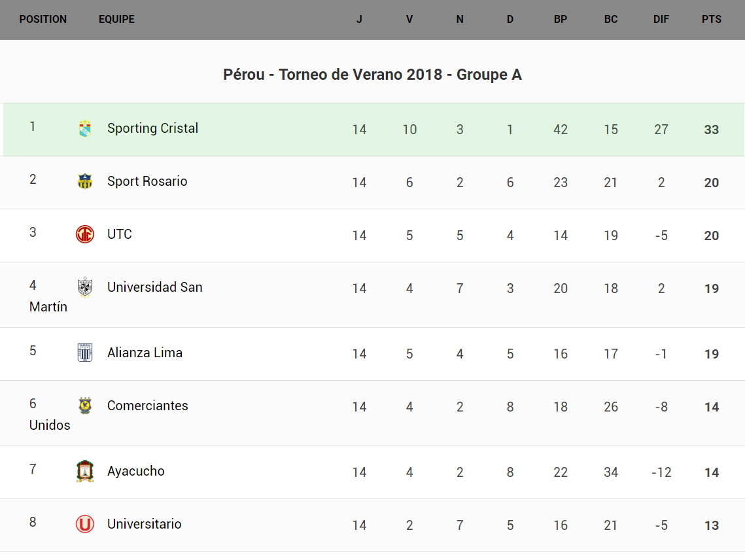
Task: Click Sporting Cristal's 33 points value
Action: coord(712,130)
